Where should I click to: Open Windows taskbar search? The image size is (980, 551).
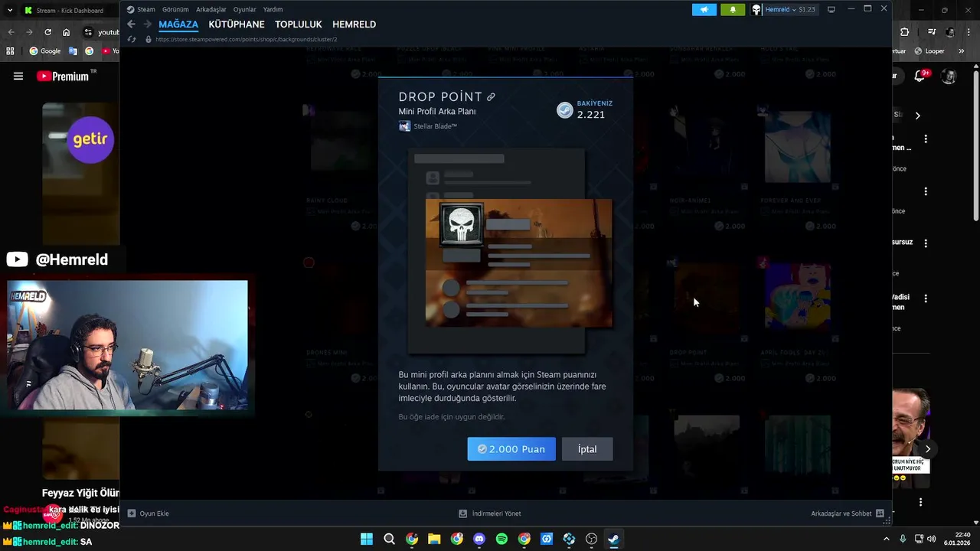(389, 539)
